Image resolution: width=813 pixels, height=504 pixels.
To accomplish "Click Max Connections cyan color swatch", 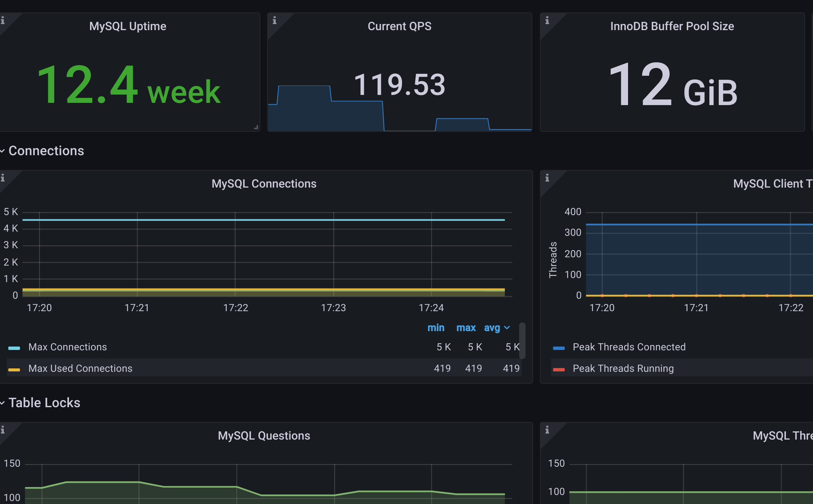I will pos(14,348).
